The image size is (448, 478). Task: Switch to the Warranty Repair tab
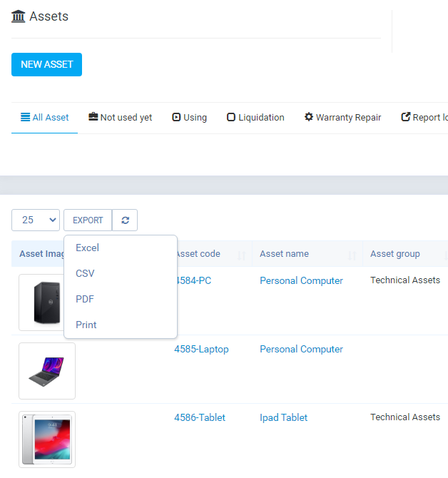pyautogui.click(x=343, y=118)
